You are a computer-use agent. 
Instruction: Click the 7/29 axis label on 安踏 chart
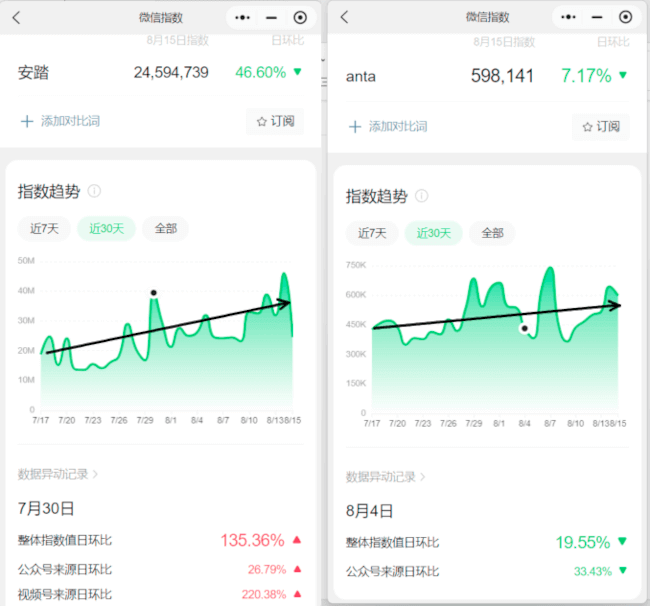point(145,420)
